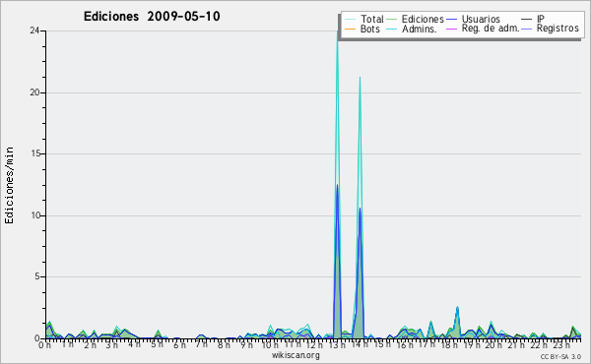Select the 10 h axis tick label
Viewport: 591px width, 364px height.
[270, 345]
